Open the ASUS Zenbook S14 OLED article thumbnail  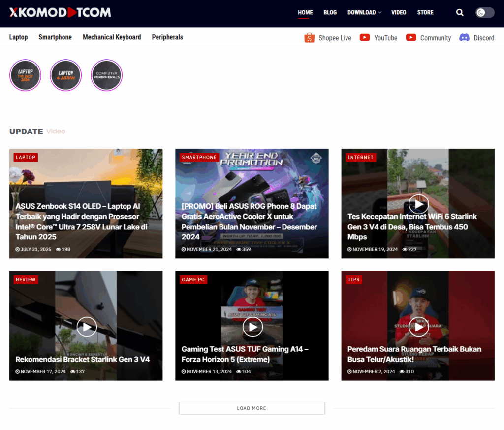(86, 187)
